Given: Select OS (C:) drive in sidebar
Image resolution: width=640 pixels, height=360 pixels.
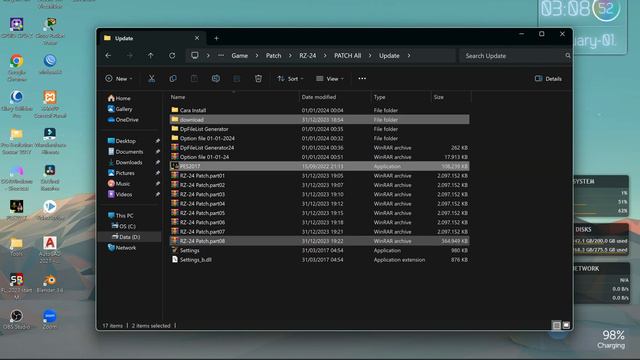Looking at the screenshot, I should pyautogui.click(x=124, y=226).
